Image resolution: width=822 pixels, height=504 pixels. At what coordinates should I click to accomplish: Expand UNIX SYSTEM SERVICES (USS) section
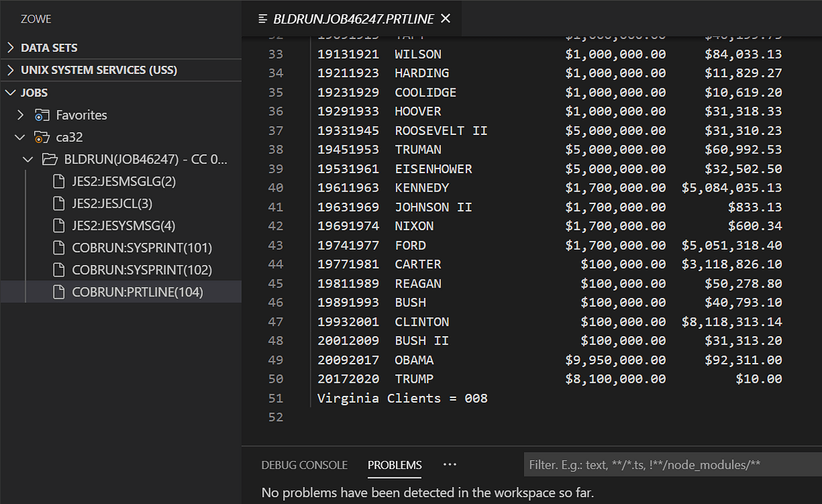click(x=10, y=70)
